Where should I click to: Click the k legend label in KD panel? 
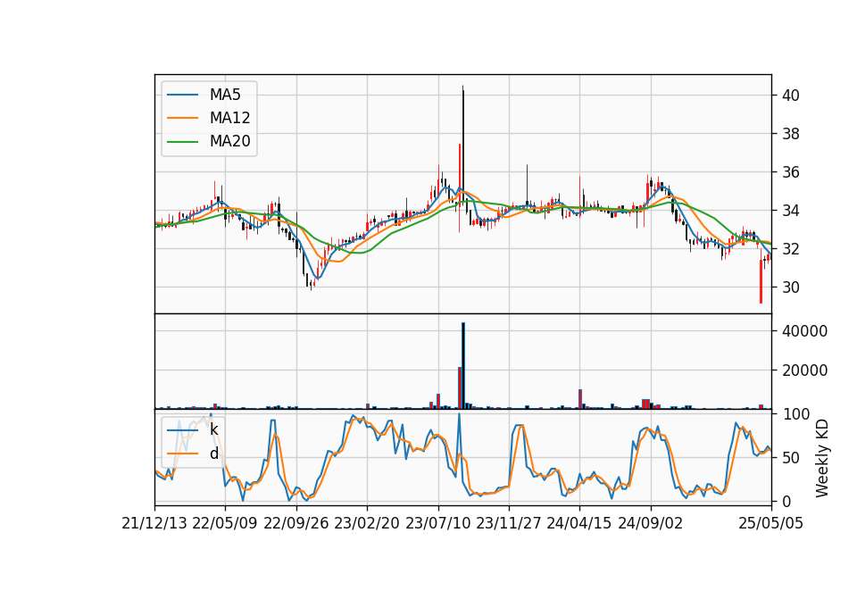coord(213,429)
